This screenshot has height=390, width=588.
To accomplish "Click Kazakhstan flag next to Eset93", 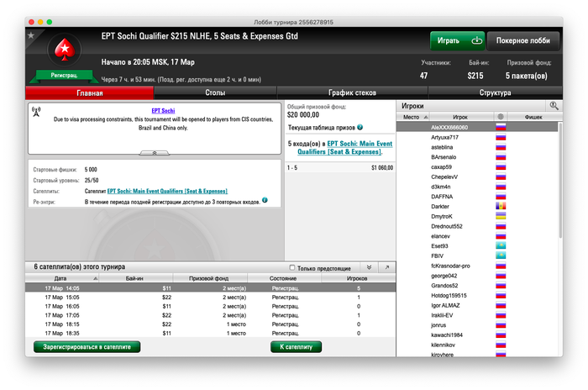I will (x=501, y=246).
